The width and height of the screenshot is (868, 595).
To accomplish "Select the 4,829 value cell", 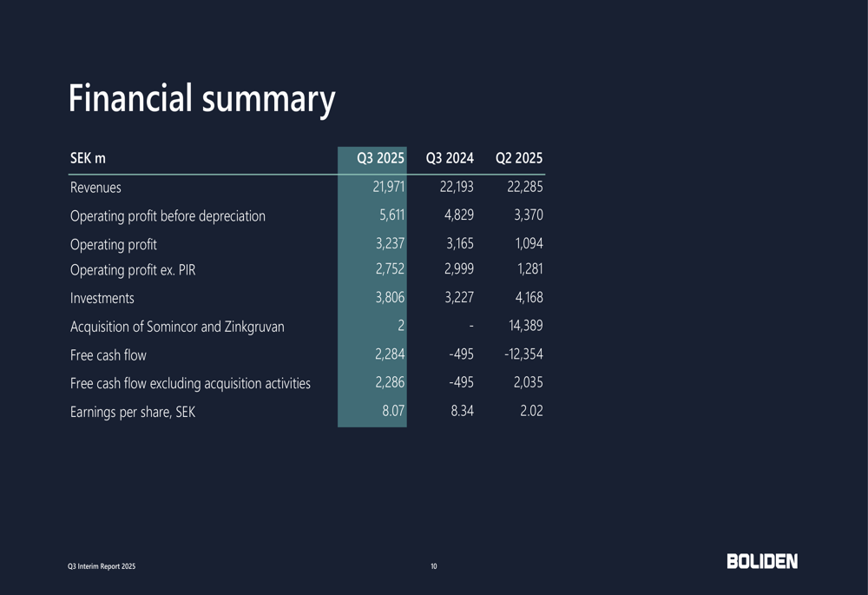I will [x=458, y=215].
